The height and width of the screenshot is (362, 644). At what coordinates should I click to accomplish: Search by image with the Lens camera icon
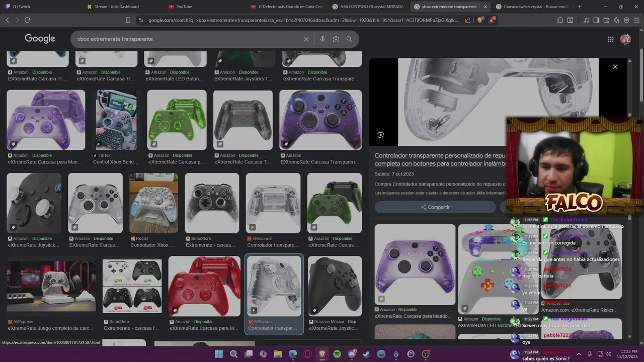pos(336,39)
